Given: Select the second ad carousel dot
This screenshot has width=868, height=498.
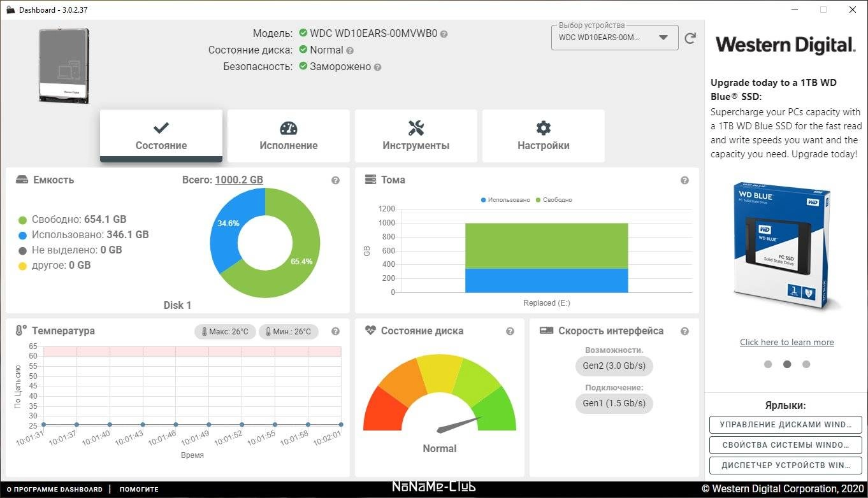Looking at the screenshot, I should 787,364.
